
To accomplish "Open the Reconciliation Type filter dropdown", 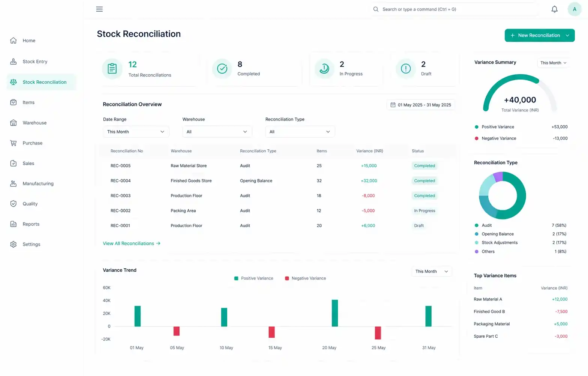I will (x=300, y=132).
